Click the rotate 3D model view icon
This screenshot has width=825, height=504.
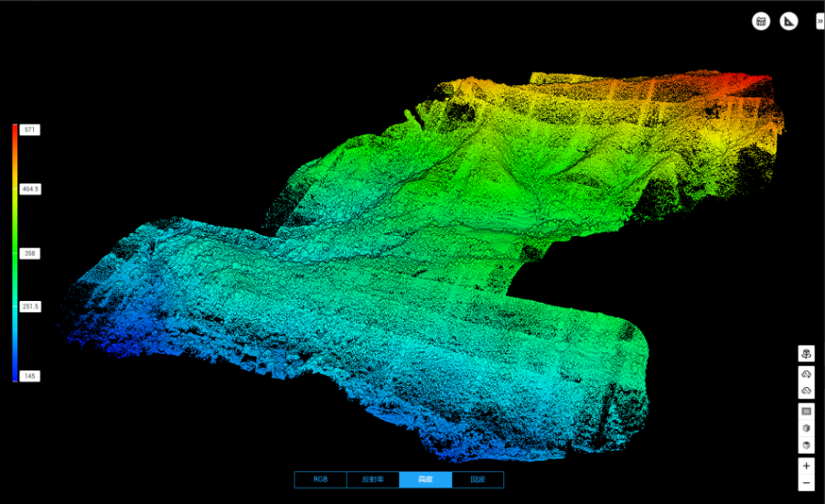806,353
